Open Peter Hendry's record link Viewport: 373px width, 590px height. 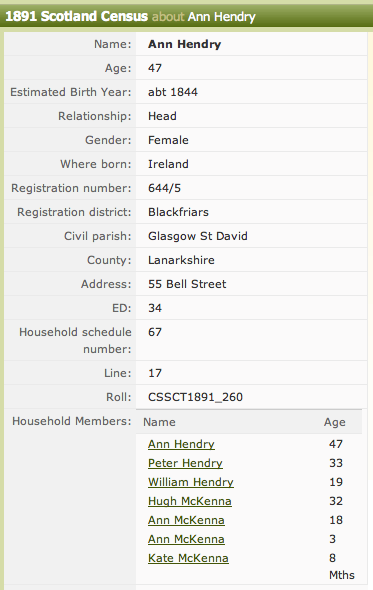[185, 463]
